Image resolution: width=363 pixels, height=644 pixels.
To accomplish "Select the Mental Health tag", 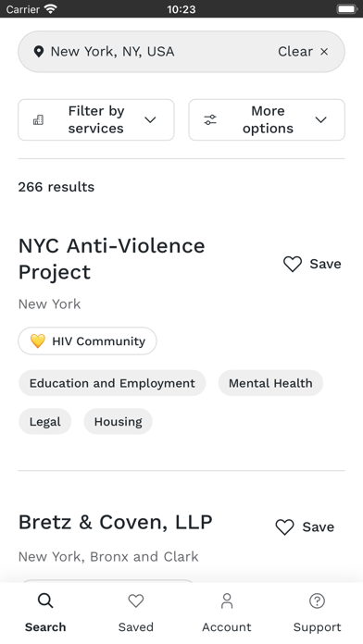I will [270, 383].
